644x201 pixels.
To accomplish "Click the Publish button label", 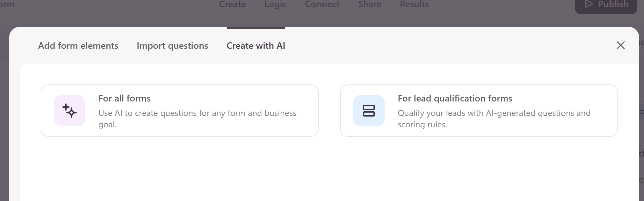I will click(613, 4).
